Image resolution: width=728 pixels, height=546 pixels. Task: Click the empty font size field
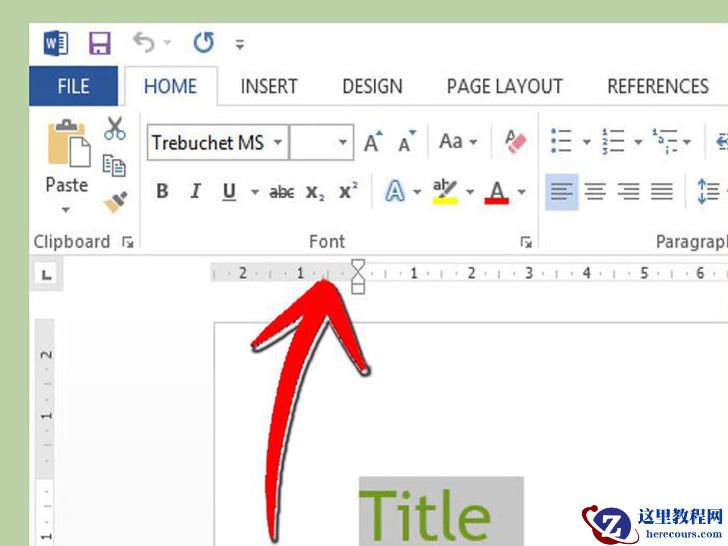coord(312,143)
